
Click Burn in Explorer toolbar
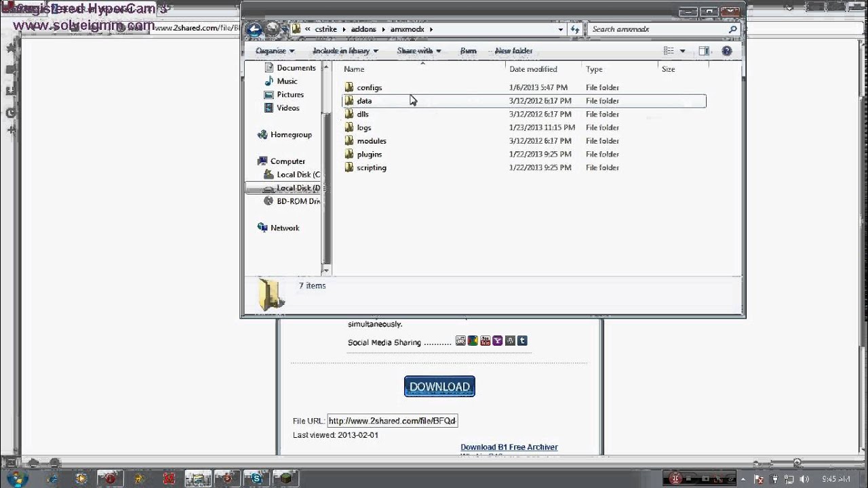pos(468,51)
